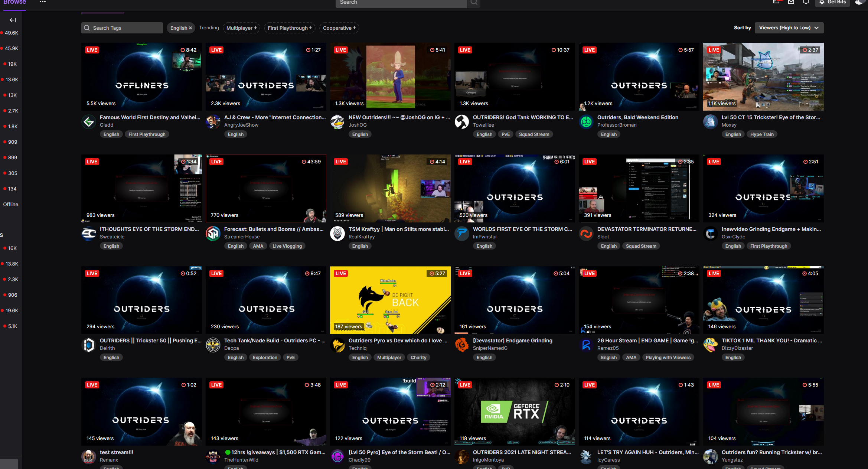The height and width of the screenshot is (469, 868).
Task: Open the inbox icon in the top bar
Action: [791, 2]
